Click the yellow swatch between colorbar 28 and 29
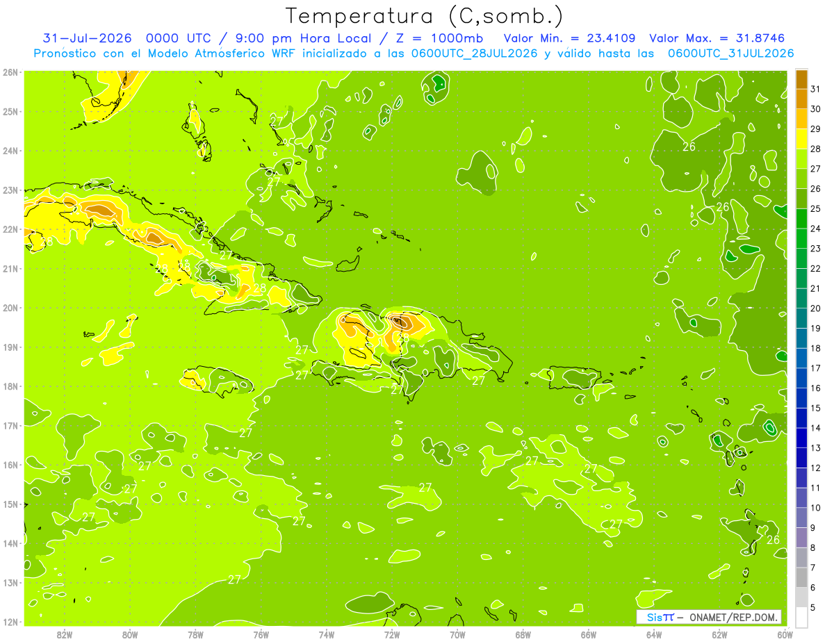 coord(801,139)
